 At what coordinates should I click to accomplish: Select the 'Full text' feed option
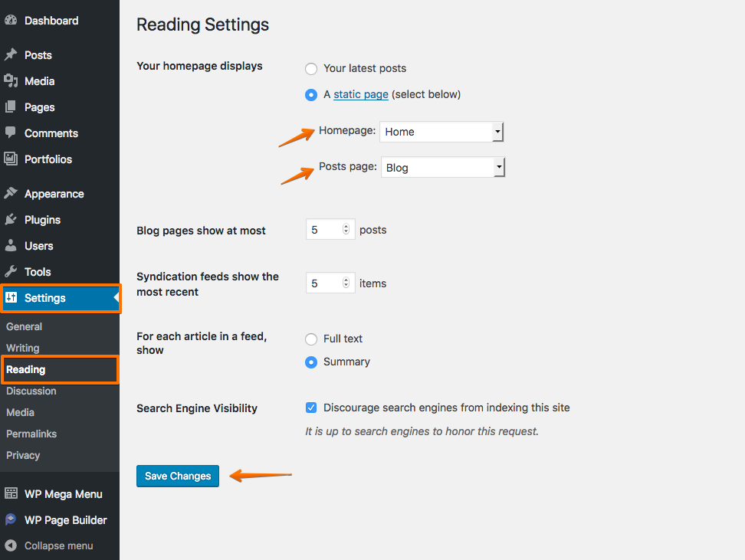311,339
